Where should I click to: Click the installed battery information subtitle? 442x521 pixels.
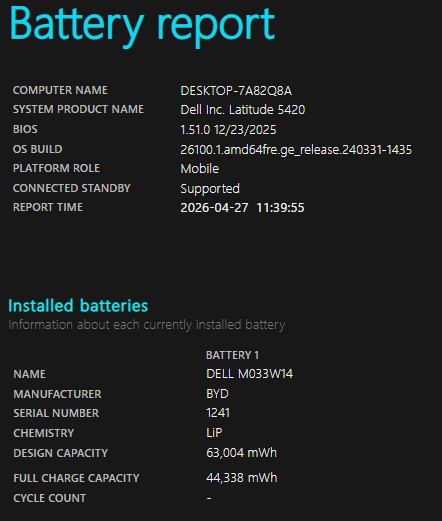pyautogui.click(x=147, y=325)
